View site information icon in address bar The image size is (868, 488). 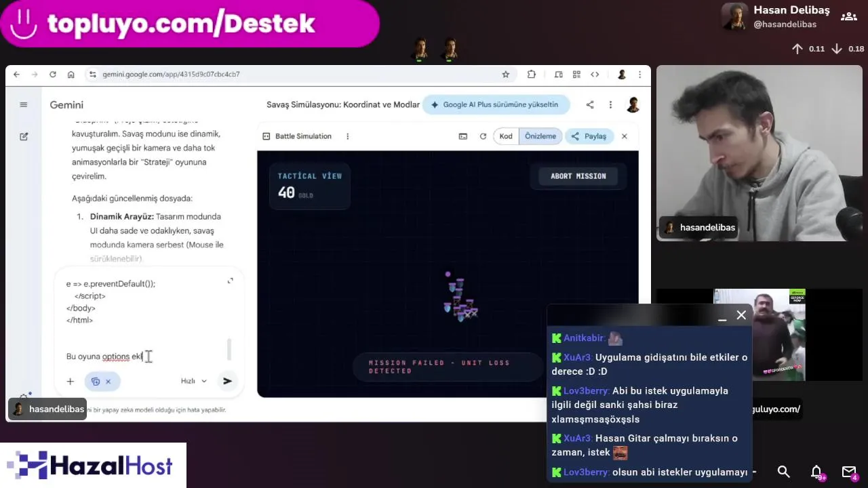point(93,75)
